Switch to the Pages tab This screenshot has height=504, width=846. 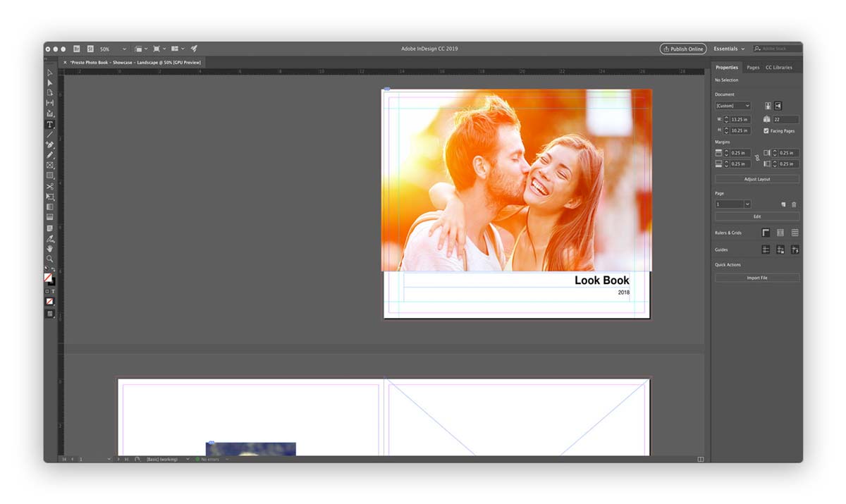753,67
